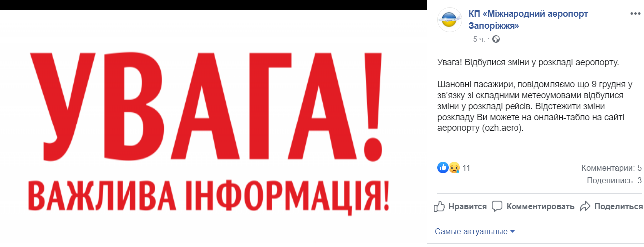Click the dropdown arrow next to Самые актуальные
The height and width of the screenshot is (247, 644).
pos(512,232)
